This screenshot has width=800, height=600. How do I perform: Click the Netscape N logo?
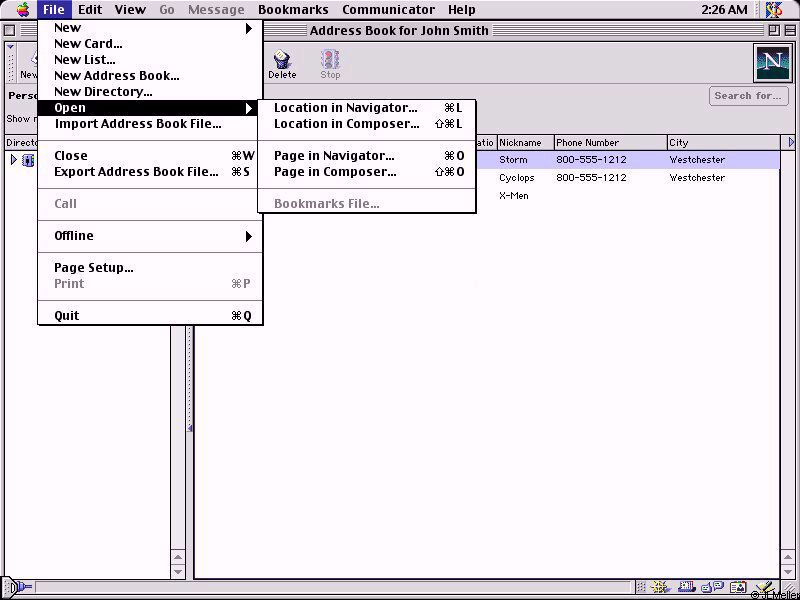[771, 63]
